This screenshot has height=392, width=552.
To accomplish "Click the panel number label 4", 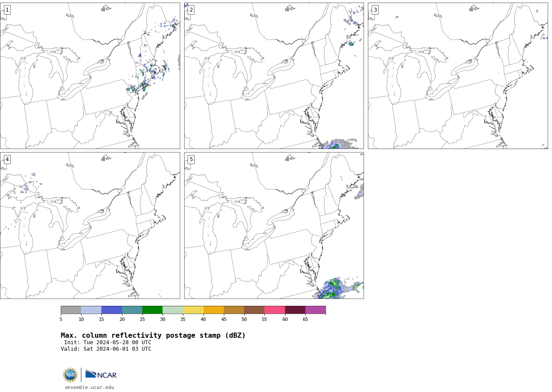I will [7, 159].
